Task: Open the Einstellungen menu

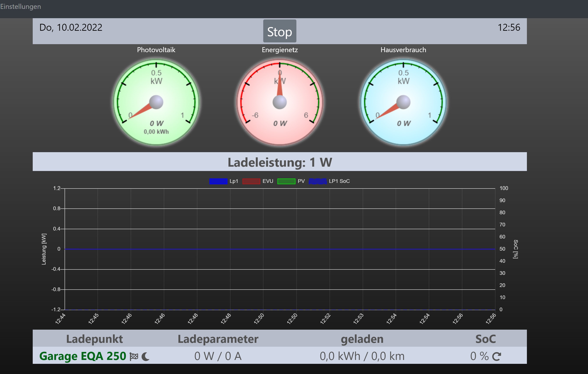Action: (x=21, y=6)
